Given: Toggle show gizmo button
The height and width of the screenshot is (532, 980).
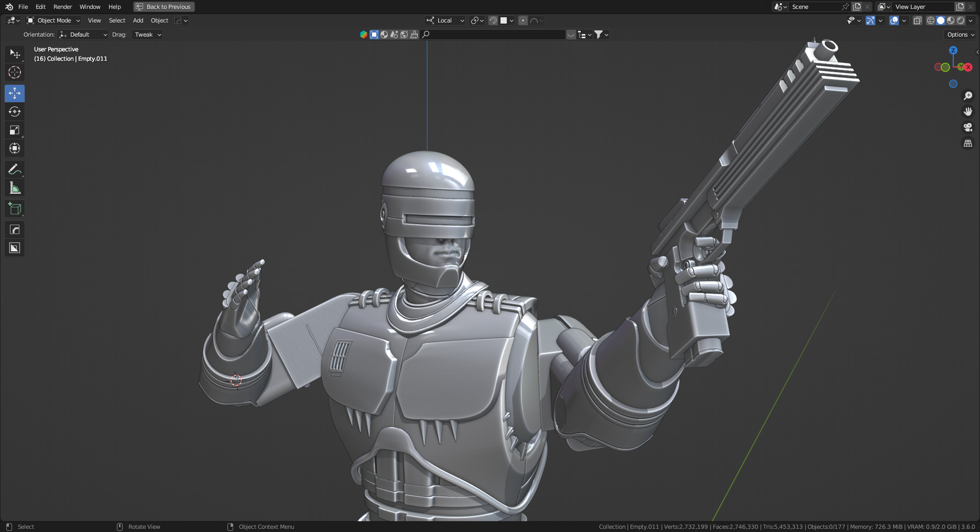Looking at the screenshot, I should pos(870,20).
